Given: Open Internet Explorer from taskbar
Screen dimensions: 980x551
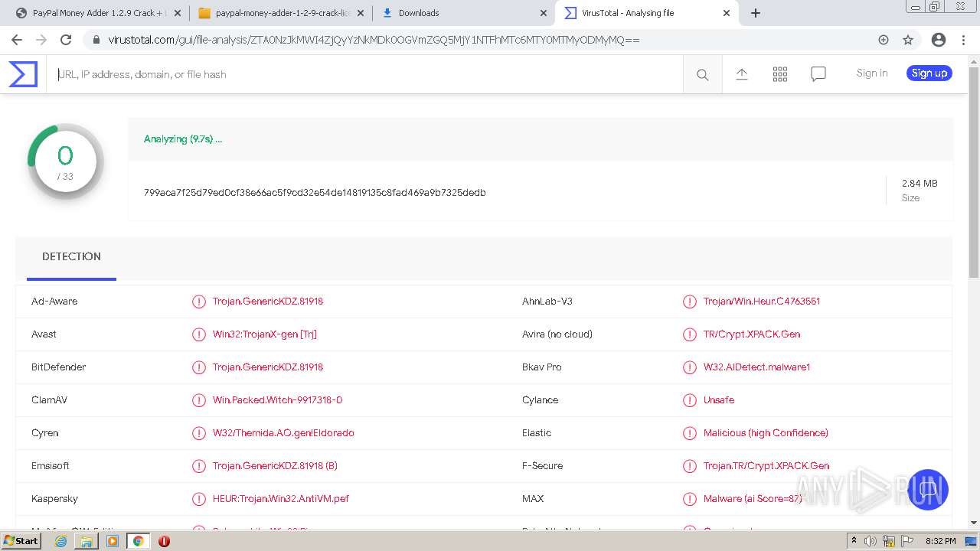Looking at the screenshot, I should [x=61, y=541].
